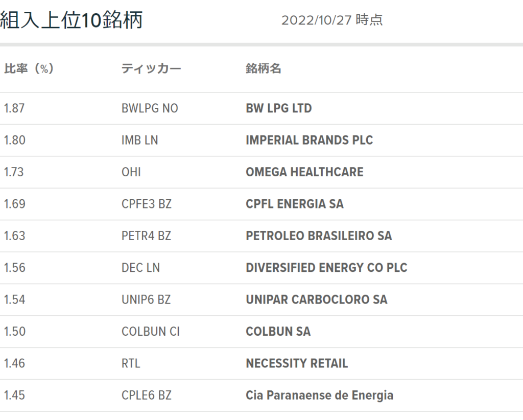Open PETROLEO BRASILEIRO SA entry
The image size is (523, 420).
(319, 236)
